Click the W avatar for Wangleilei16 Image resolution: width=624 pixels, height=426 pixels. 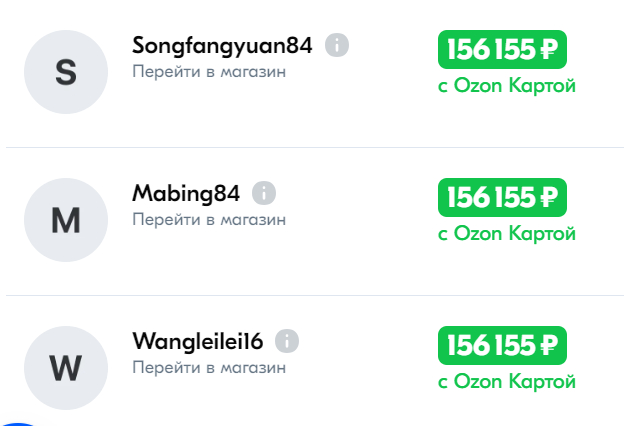coord(65,368)
